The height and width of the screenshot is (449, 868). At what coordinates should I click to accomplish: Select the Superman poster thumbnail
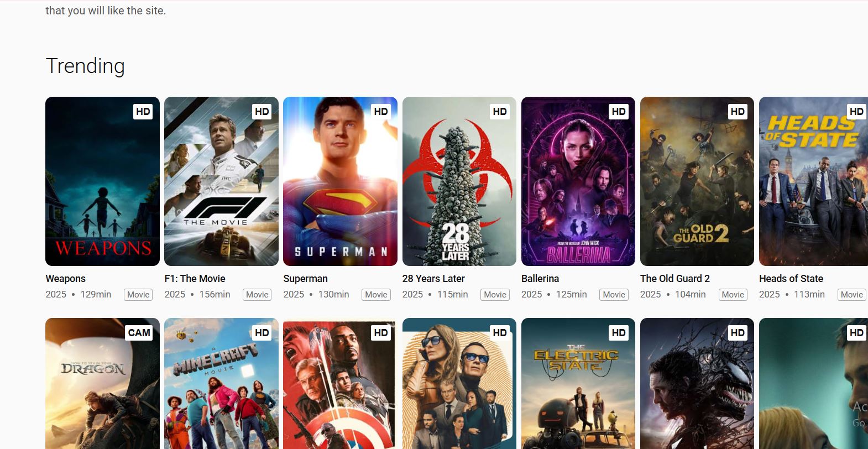pos(340,181)
